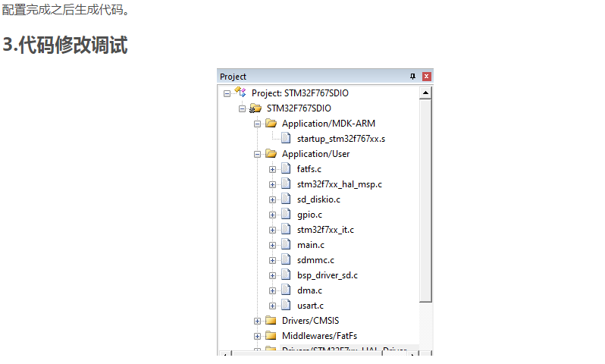The image size is (605, 364).
Task: Select 'dma.c' file name
Action: pyautogui.click(x=309, y=290)
